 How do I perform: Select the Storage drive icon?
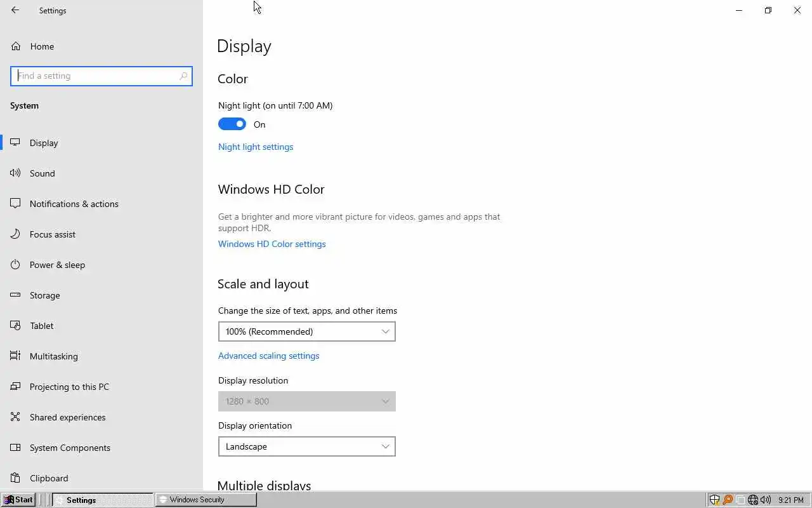(15, 295)
